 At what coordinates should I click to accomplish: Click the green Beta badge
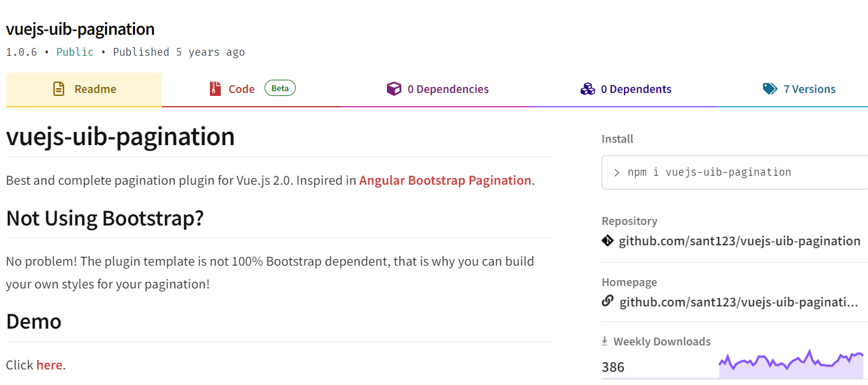(x=280, y=88)
